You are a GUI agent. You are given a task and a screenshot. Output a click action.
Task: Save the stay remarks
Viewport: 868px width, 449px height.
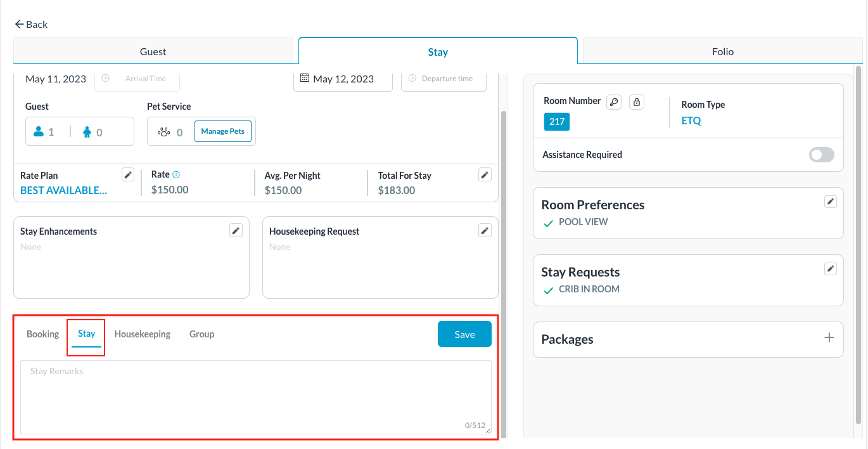[x=464, y=334]
